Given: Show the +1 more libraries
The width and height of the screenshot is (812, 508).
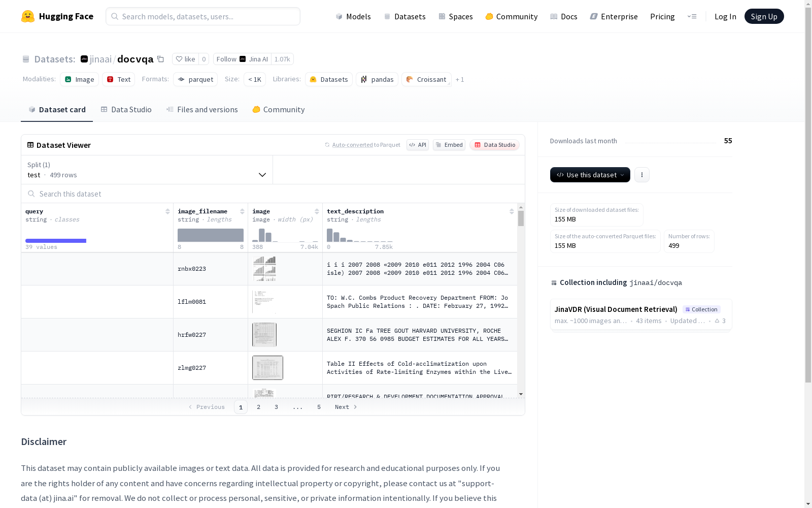Looking at the screenshot, I should click(x=460, y=79).
